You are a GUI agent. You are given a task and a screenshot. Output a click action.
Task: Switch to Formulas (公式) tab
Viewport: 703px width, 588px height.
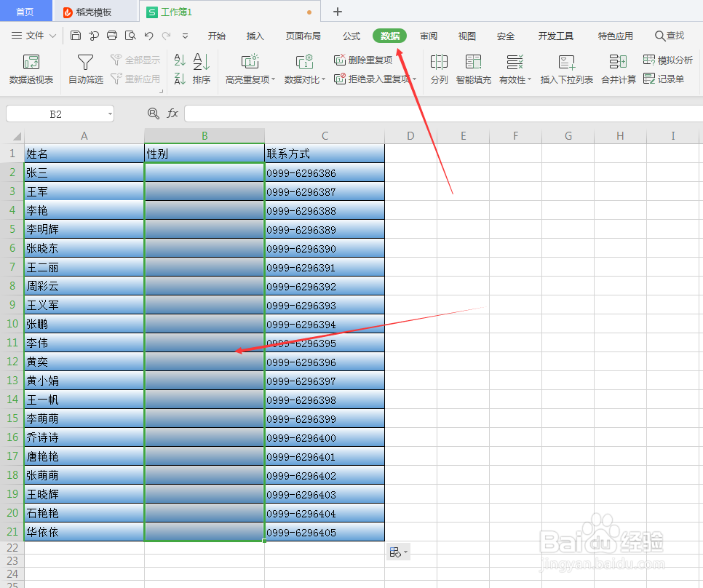(x=351, y=36)
